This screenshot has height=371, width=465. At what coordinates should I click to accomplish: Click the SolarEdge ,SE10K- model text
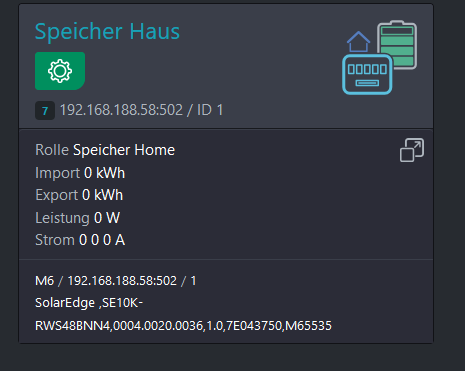89,303
